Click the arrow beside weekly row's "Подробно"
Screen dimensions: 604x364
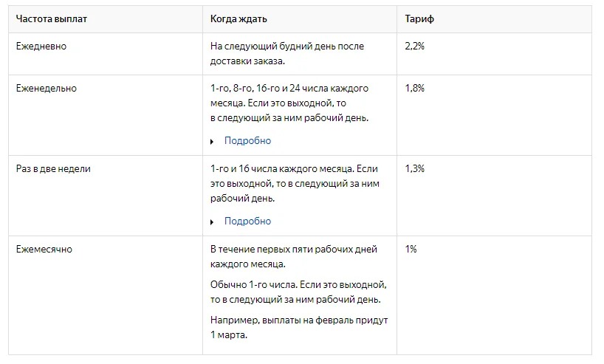click(213, 141)
